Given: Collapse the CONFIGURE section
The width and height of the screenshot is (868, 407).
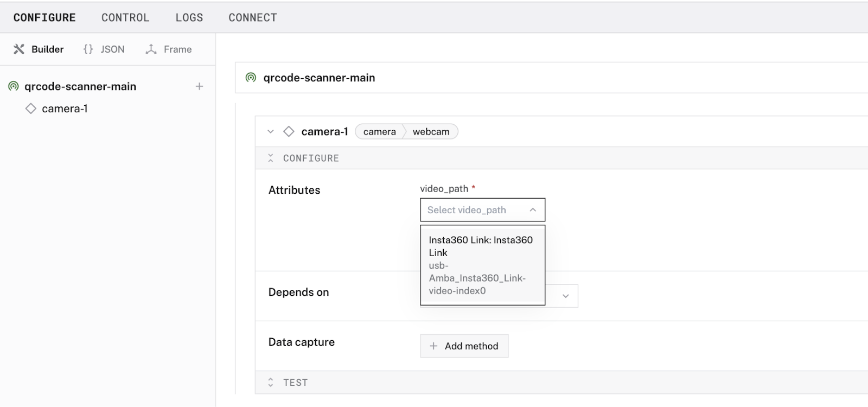Looking at the screenshot, I should [x=271, y=158].
